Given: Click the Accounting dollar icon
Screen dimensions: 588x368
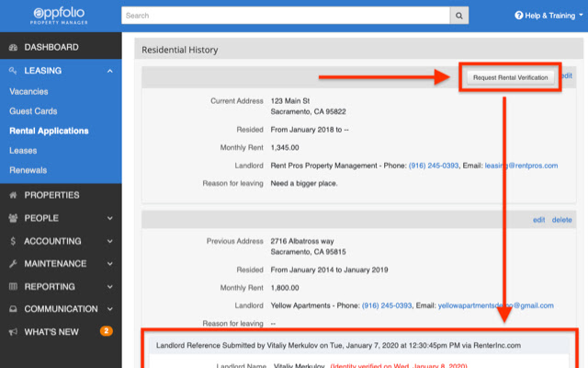Looking at the screenshot, I should [13, 241].
